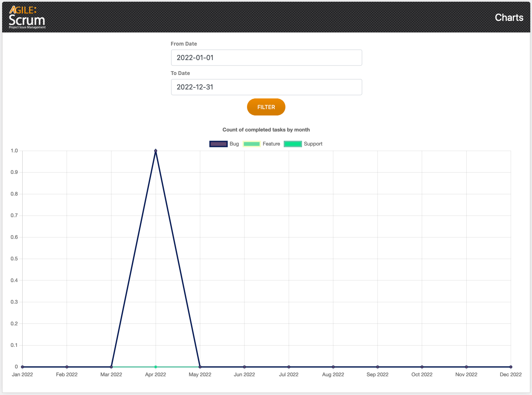Select the Apr 2022 peak data point
The width and height of the screenshot is (532, 395).
(x=156, y=150)
